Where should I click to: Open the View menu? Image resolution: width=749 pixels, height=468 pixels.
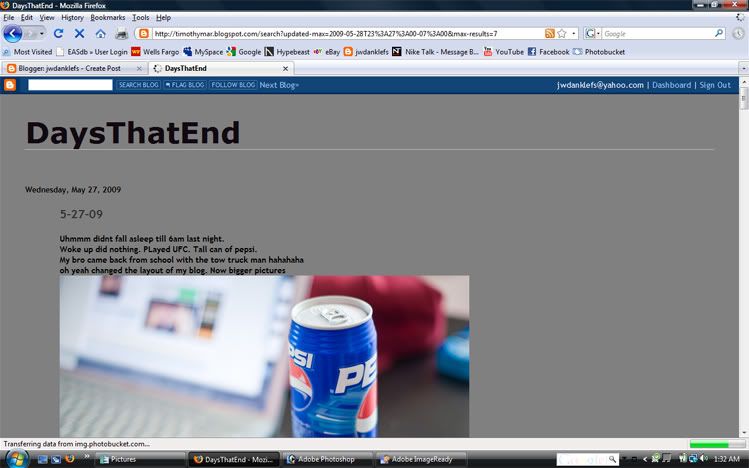[47, 18]
